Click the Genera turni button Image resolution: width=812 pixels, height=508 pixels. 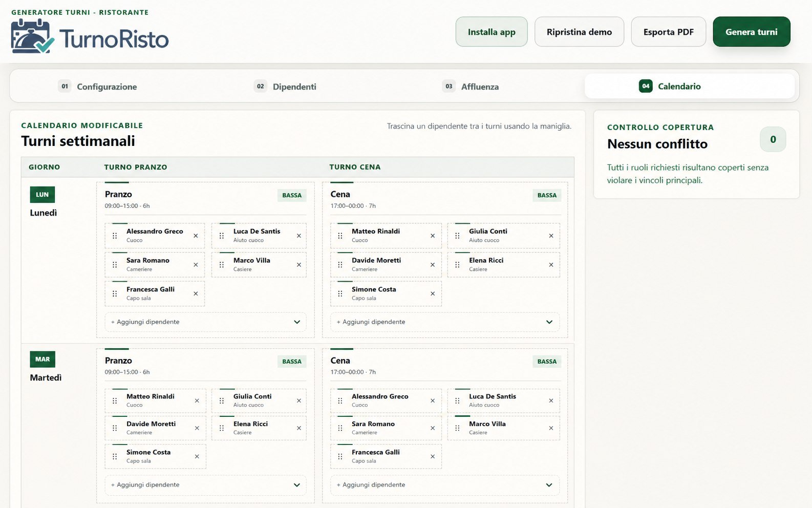[752, 32]
